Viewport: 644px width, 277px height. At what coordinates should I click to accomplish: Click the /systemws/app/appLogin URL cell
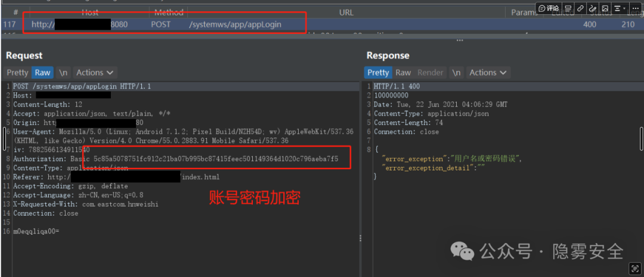[236, 24]
